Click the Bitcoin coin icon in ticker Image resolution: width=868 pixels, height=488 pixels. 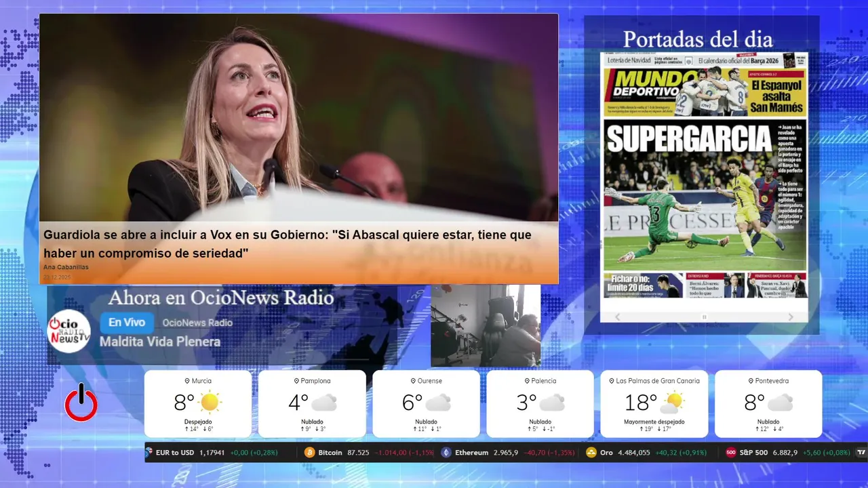pyautogui.click(x=310, y=452)
